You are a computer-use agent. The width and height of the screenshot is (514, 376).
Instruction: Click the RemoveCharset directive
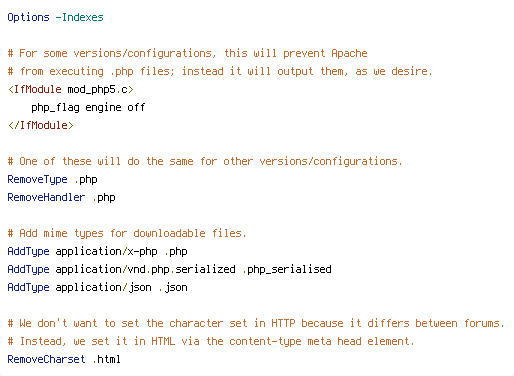point(46,359)
